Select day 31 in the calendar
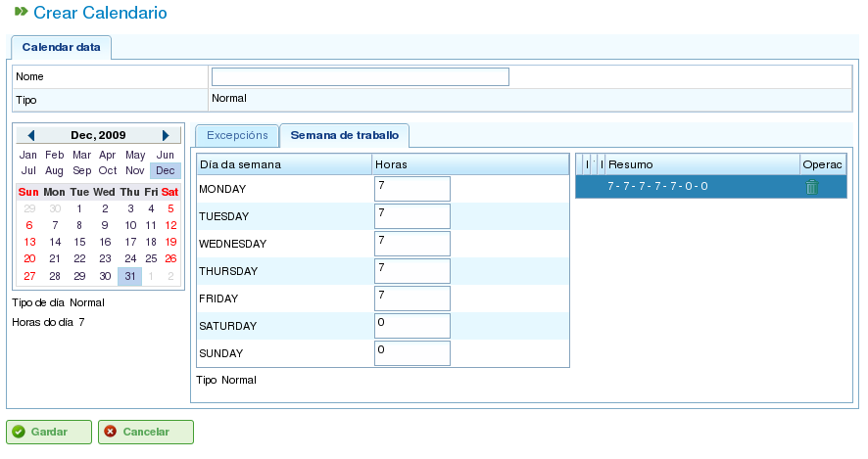 pos(129,277)
